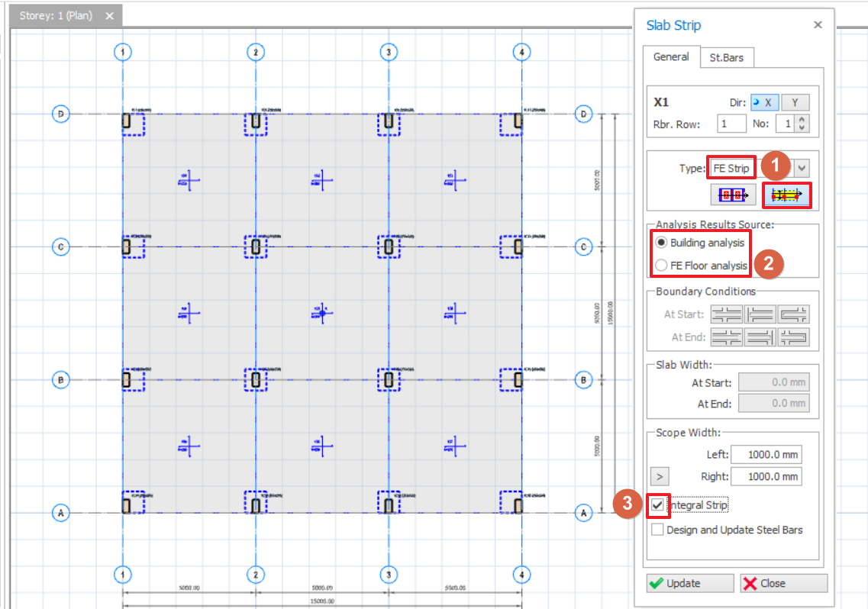
Task: Select the Storey: 1 (Plan) tab
Action: (56, 16)
